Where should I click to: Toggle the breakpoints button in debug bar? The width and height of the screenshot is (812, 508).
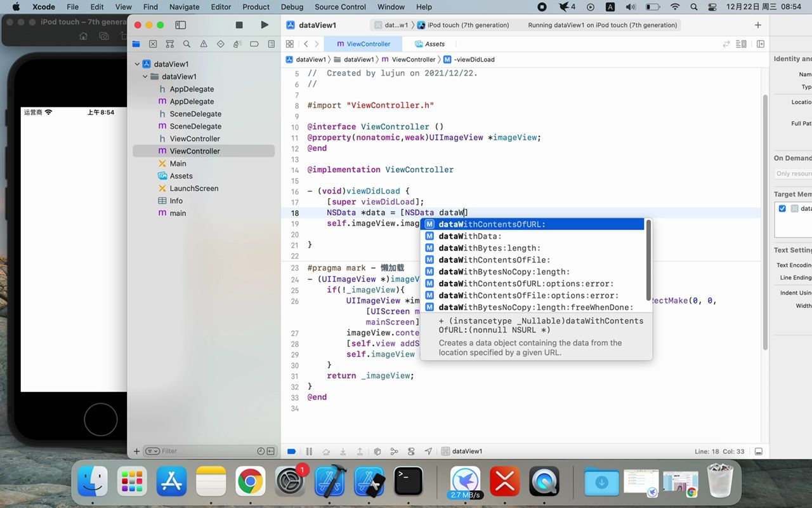click(291, 451)
